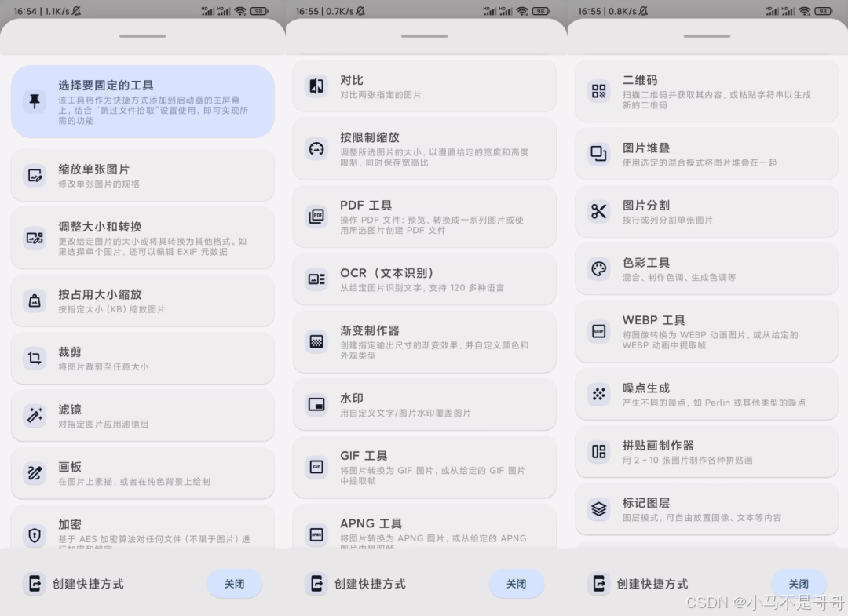This screenshot has width=848, height=616.
Task: Close the middle sheet with 关闭
Action: click(516, 584)
